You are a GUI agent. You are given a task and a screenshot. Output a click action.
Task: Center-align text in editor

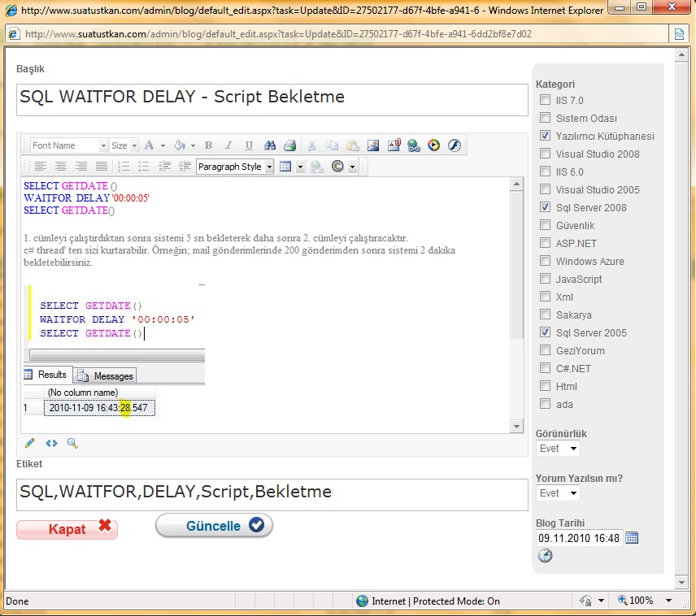[61, 167]
